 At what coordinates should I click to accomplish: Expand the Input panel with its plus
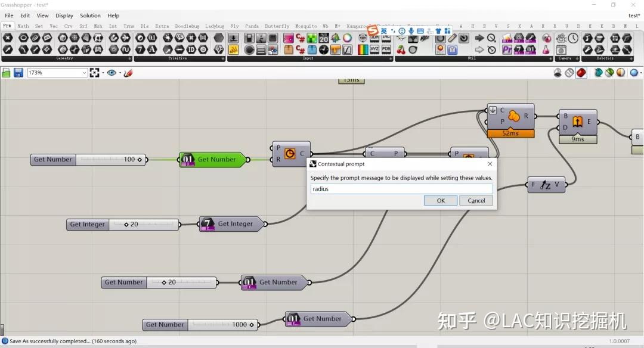pyautogui.click(x=391, y=58)
